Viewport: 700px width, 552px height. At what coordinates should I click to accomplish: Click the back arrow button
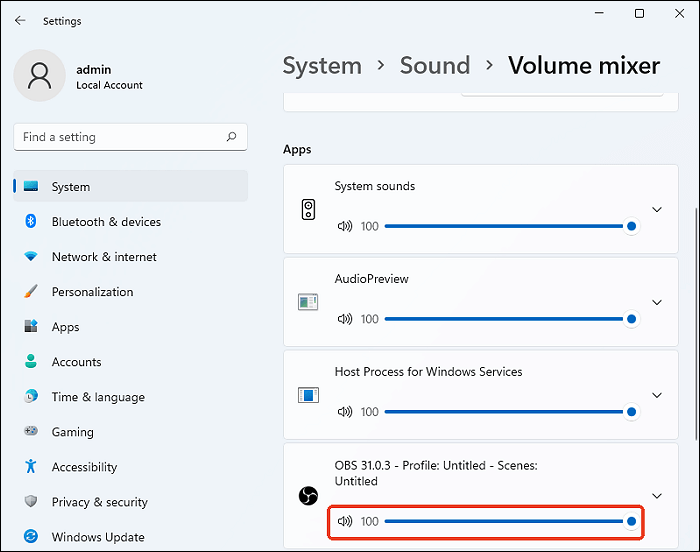click(x=20, y=20)
